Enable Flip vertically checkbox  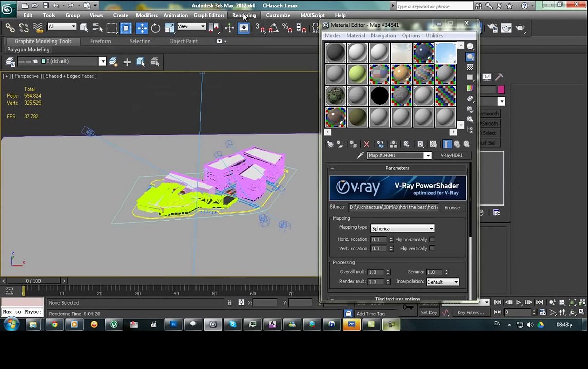click(x=433, y=248)
